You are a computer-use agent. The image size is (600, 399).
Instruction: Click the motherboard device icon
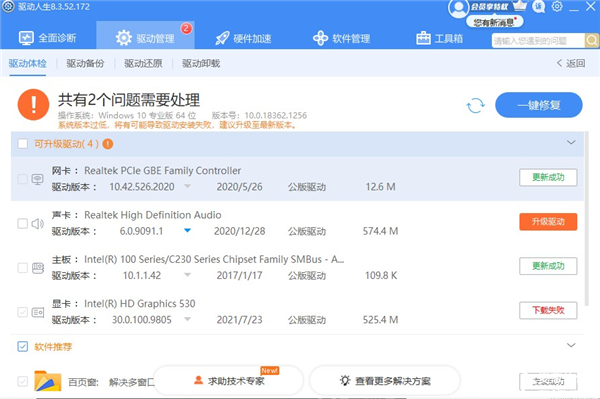click(38, 268)
